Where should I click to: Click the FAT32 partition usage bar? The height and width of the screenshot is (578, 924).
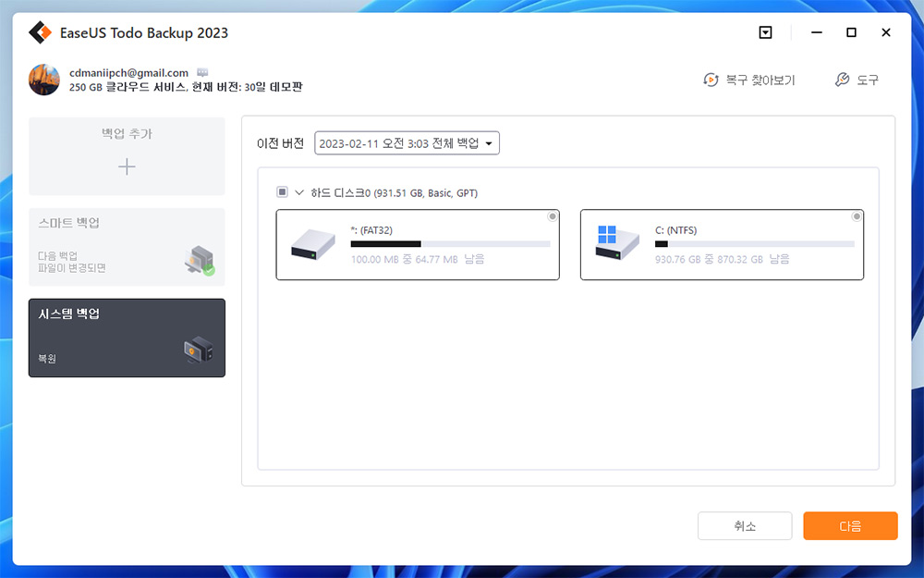450,243
